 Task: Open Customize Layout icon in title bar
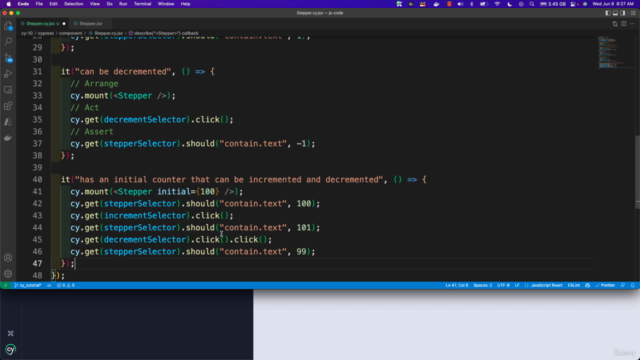point(633,13)
